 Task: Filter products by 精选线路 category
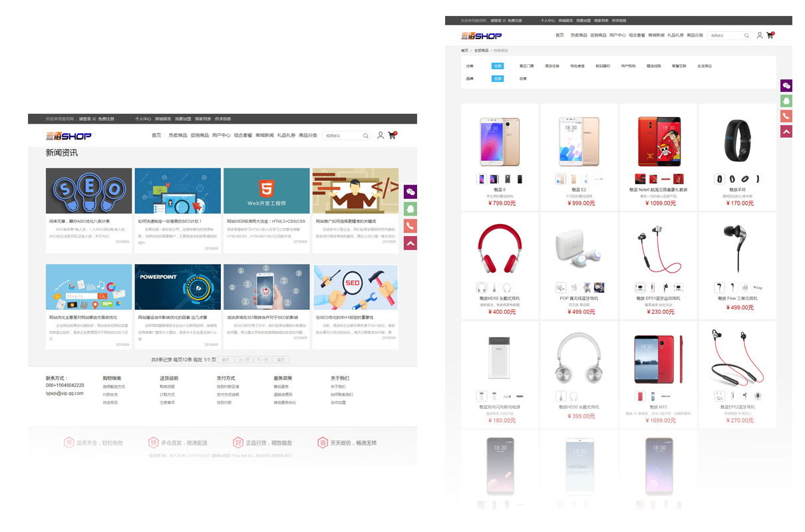click(653, 66)
